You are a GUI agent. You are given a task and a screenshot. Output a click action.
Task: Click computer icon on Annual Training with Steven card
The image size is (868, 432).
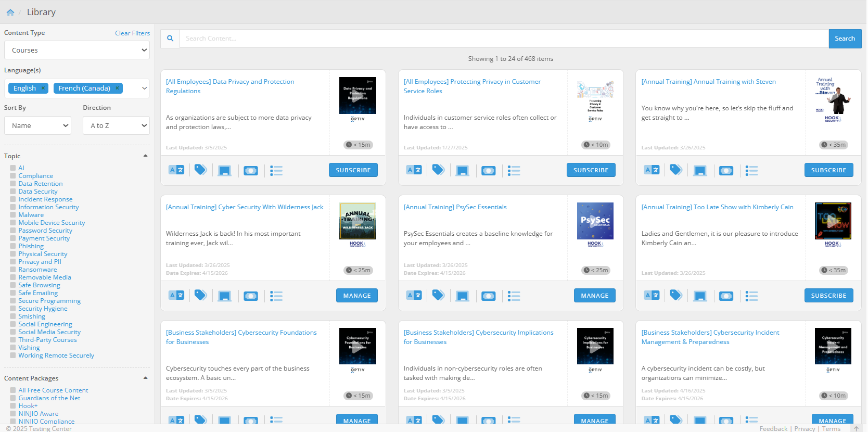coord(700,171)
